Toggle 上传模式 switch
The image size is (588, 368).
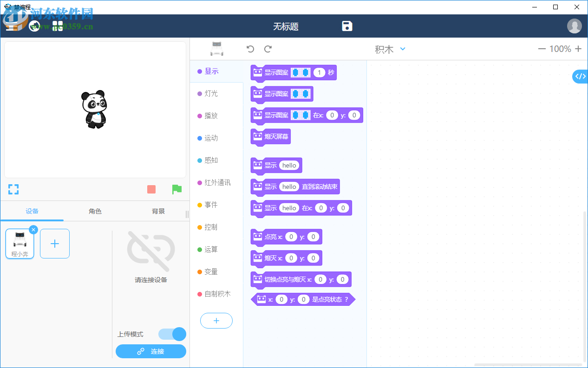point(172,334)
